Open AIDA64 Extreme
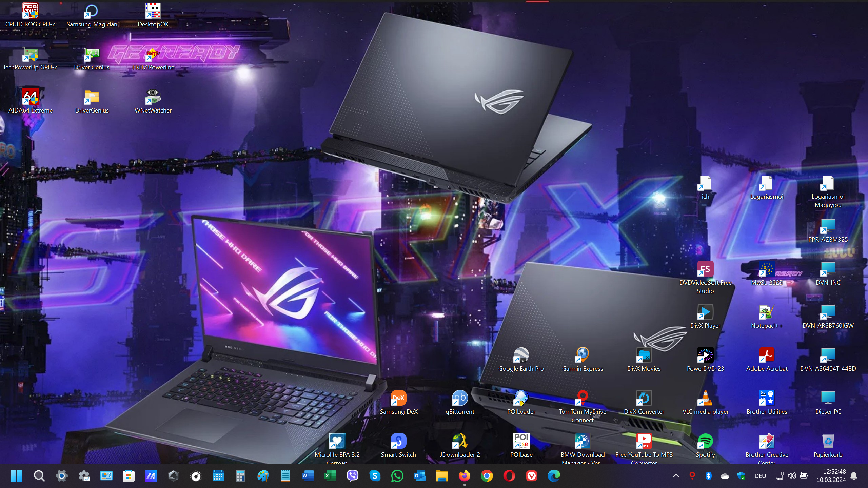 click(30, 97)
